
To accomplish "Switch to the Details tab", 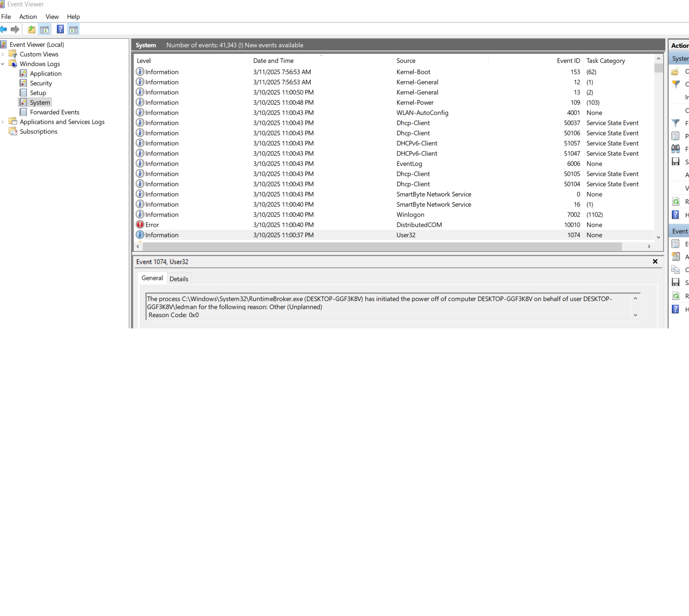I will click(179, 279).
